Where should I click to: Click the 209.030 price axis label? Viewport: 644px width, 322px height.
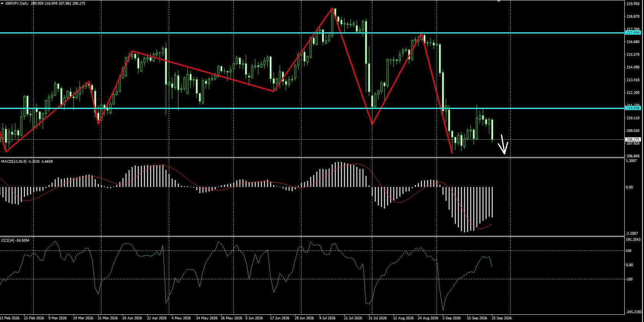[633, 130]
